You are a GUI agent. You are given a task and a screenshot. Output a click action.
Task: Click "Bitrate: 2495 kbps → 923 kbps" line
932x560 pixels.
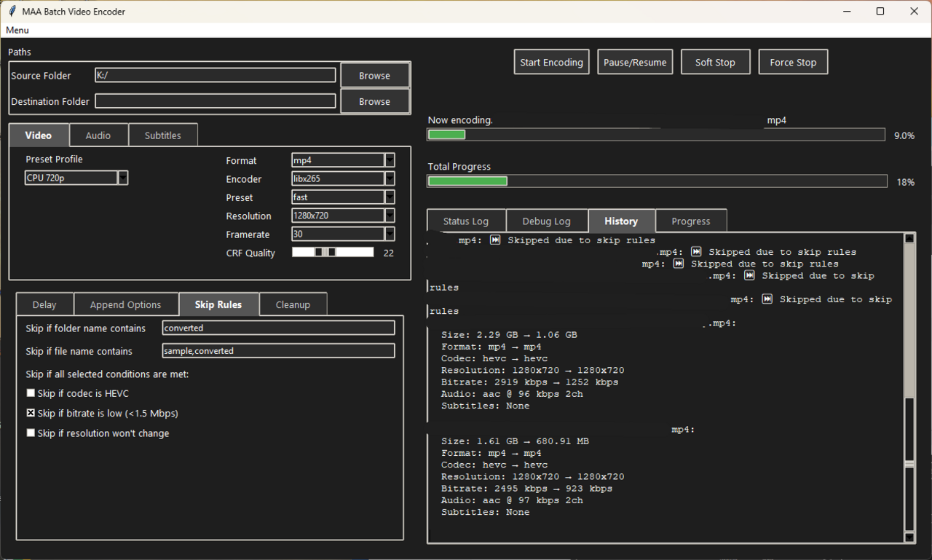pyautogui.click(x=526, y=489)
